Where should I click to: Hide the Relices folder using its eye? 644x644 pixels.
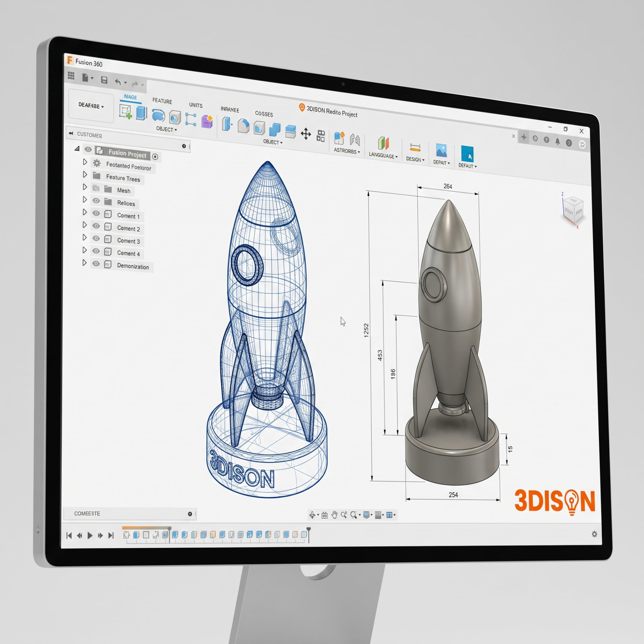click(96, 201)
